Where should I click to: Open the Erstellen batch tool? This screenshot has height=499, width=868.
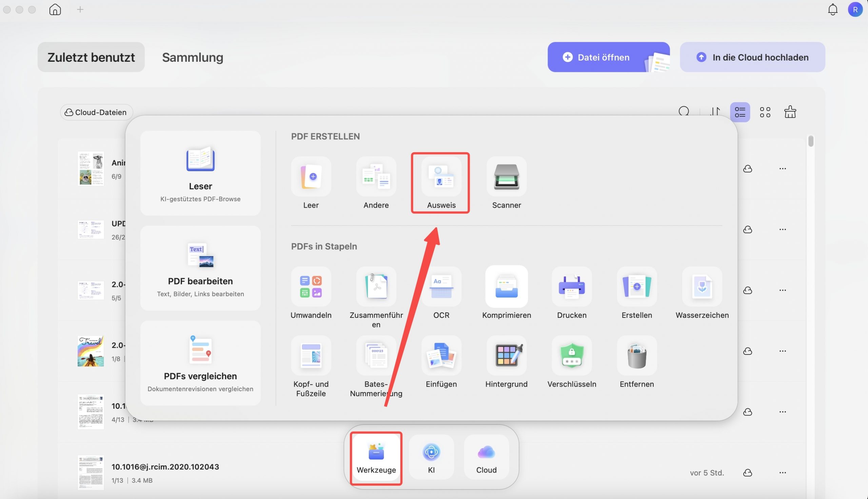(636, 287)
